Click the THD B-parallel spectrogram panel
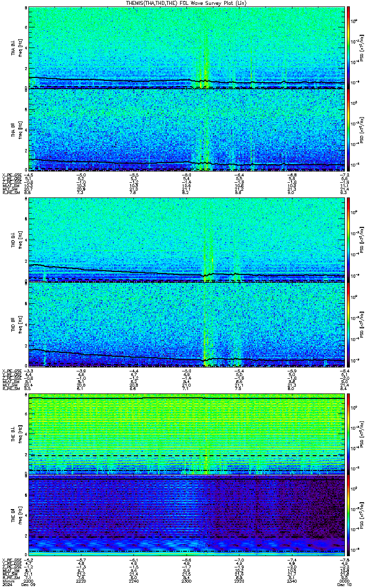This screenshot has height=588, width=368. [186, 324]
